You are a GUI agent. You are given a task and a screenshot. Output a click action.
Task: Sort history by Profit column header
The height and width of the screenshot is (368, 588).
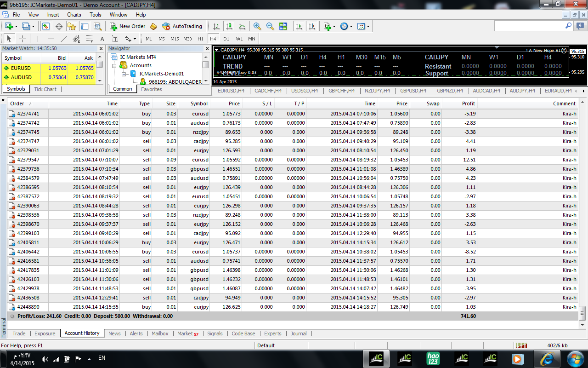point(460,103)
